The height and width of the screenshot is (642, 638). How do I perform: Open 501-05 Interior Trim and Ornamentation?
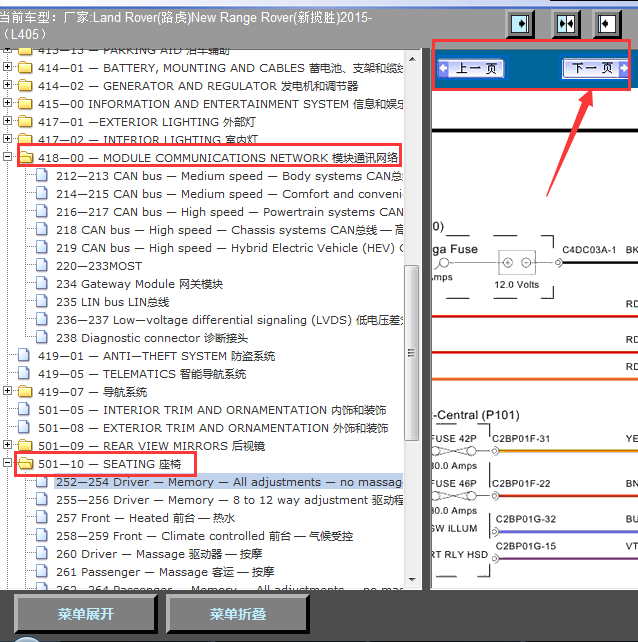point(212,410)
